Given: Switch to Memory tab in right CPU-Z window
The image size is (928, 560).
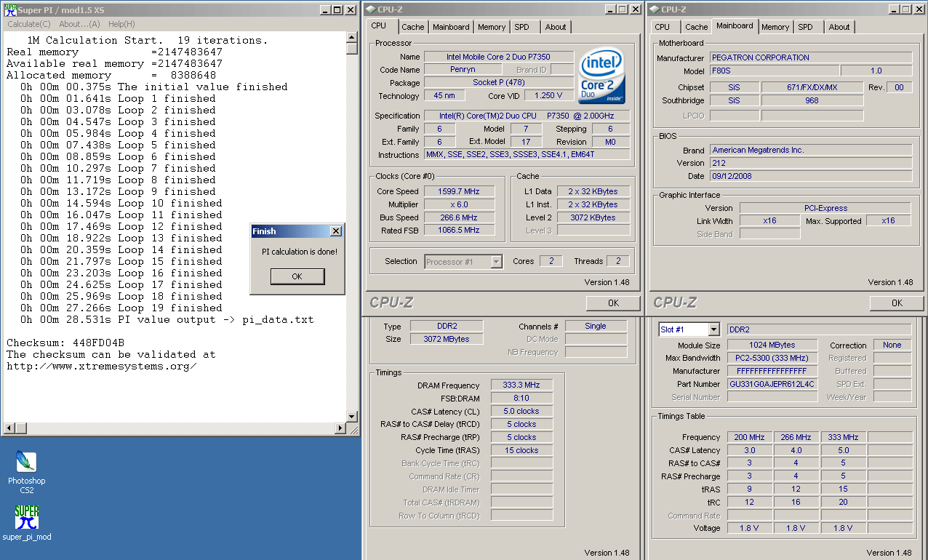Looking at the screenshot, I should coord(775,27).
